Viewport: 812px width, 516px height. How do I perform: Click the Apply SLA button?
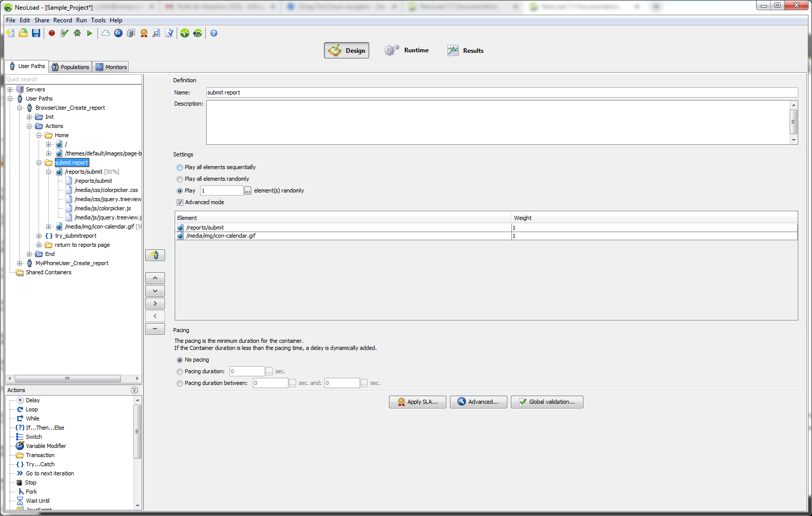[x=417, y=402]
